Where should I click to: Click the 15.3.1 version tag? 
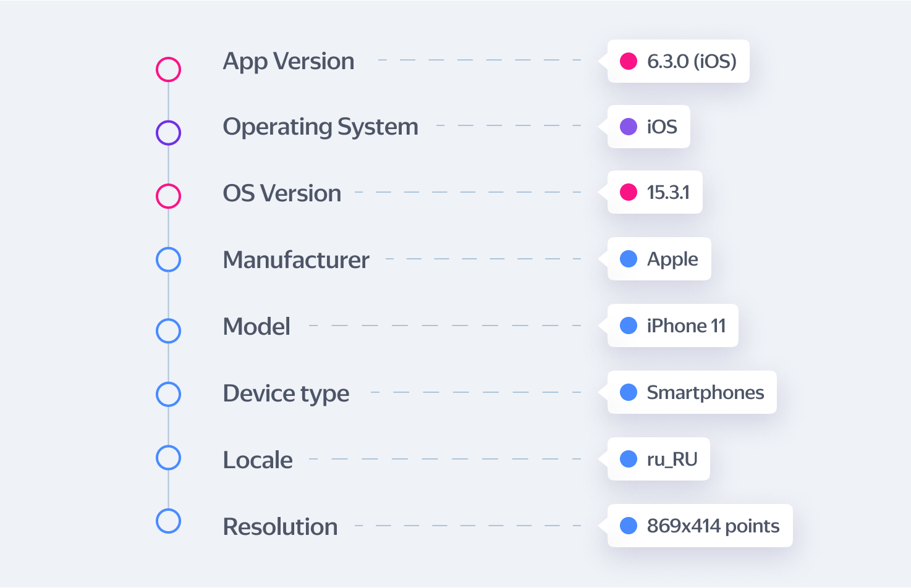click(655, 192)
